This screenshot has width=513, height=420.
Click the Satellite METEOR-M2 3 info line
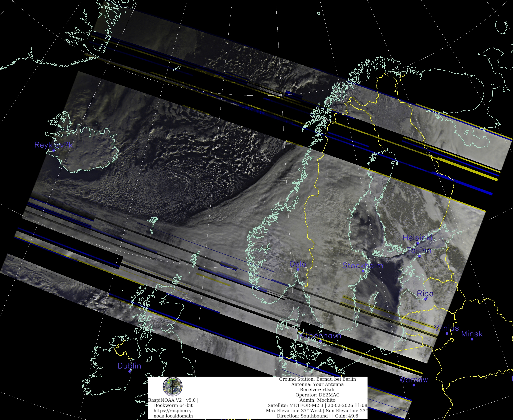click(317, 405)
